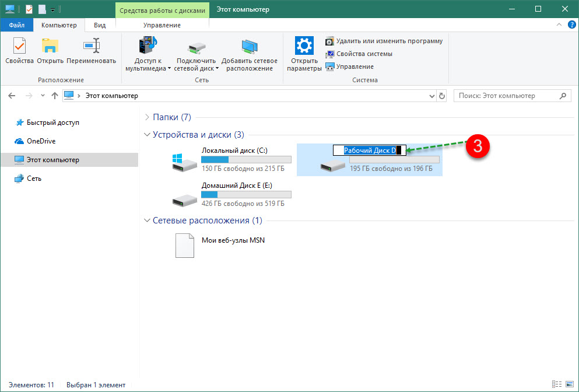The height and width of the screenshot is (392, 579).
Task: Open Help via the question mark icon
Action: 571,24
